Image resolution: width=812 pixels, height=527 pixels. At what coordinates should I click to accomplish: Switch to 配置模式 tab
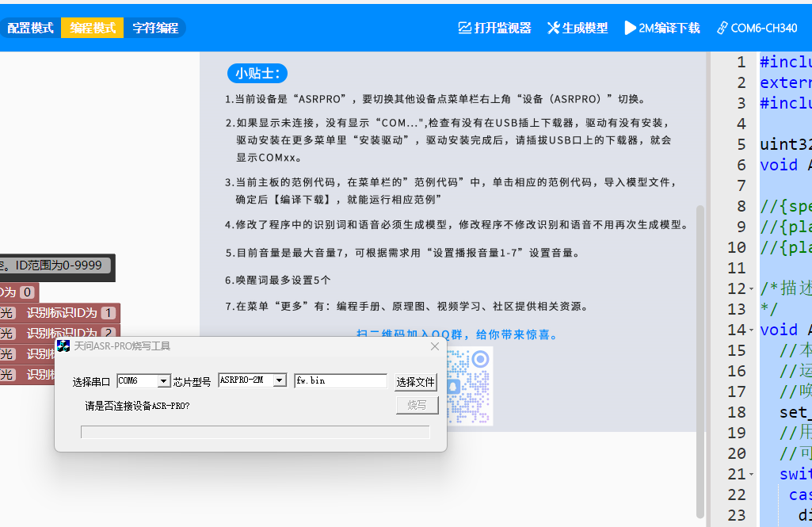coord(30,28)
